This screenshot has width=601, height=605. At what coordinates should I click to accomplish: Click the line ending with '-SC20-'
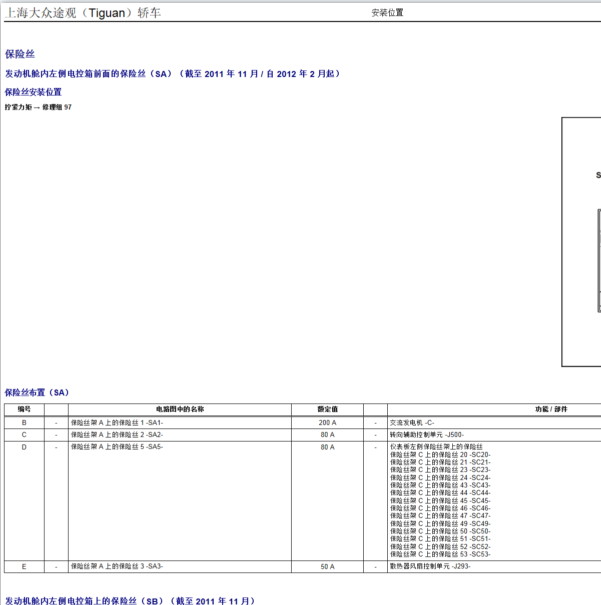[440, 455]
